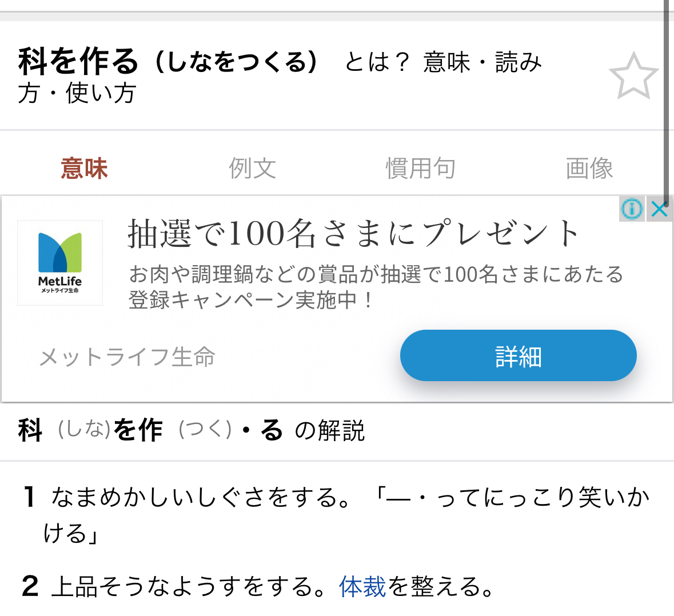Click the ad description about 登録キャンペーン

pyautogui.click(x=375, y=287)
